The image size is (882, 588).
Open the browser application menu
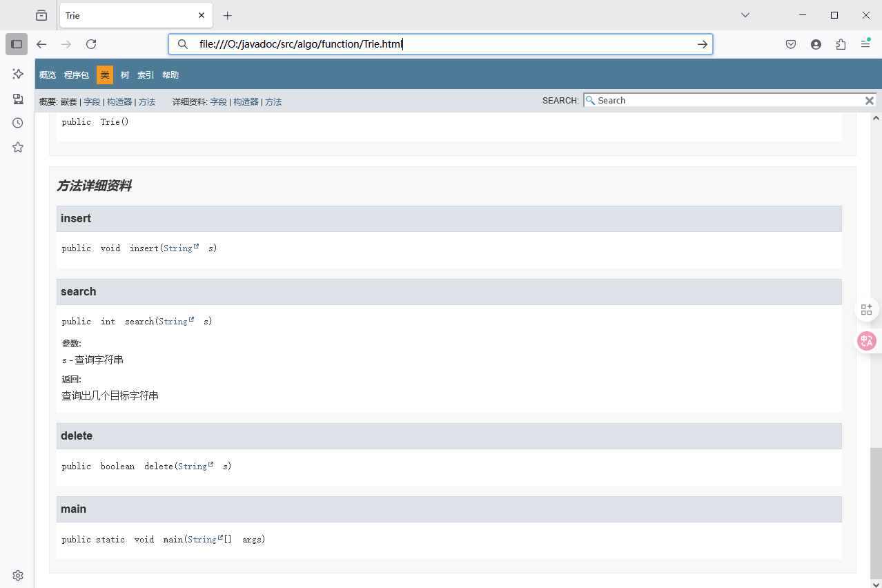tap(865, 44)
